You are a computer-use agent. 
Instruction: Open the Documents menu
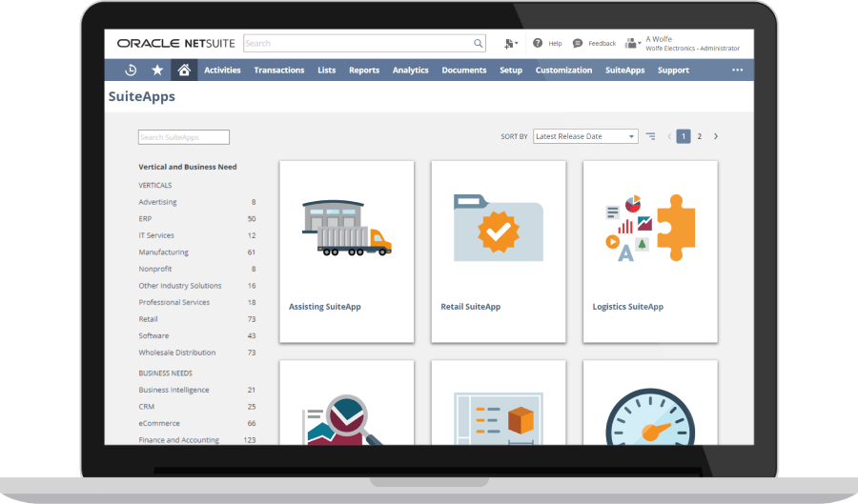click(x=464, y=70)
